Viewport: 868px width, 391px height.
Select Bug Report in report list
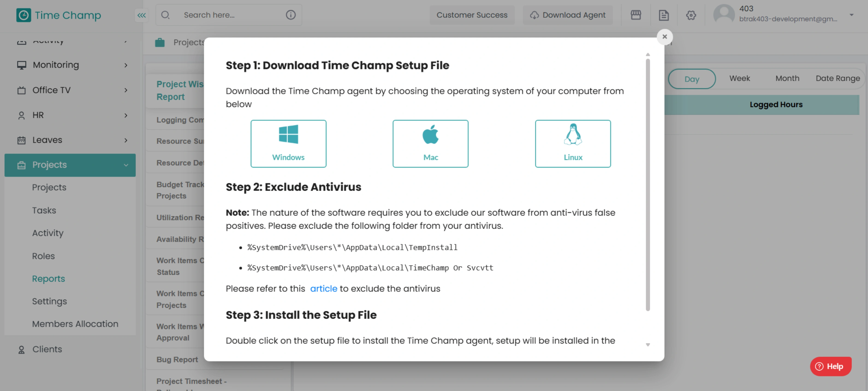[177, 359]
